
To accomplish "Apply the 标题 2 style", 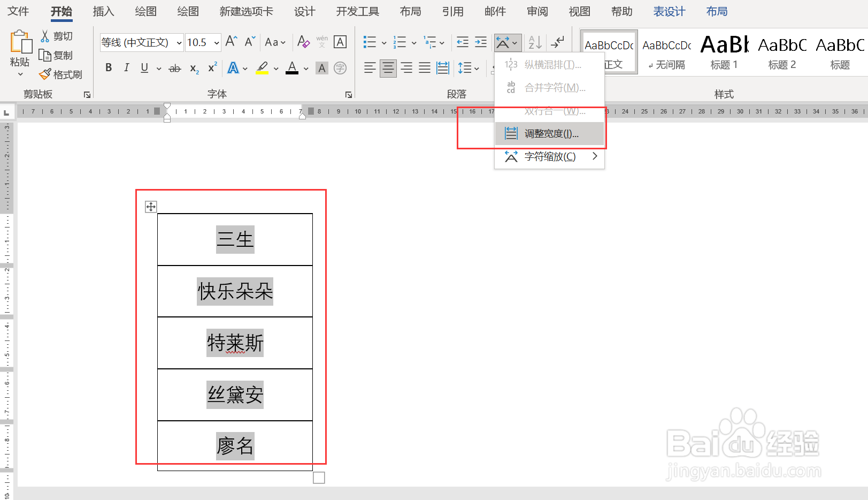I will pyautogui.click(x=782, y=52).
